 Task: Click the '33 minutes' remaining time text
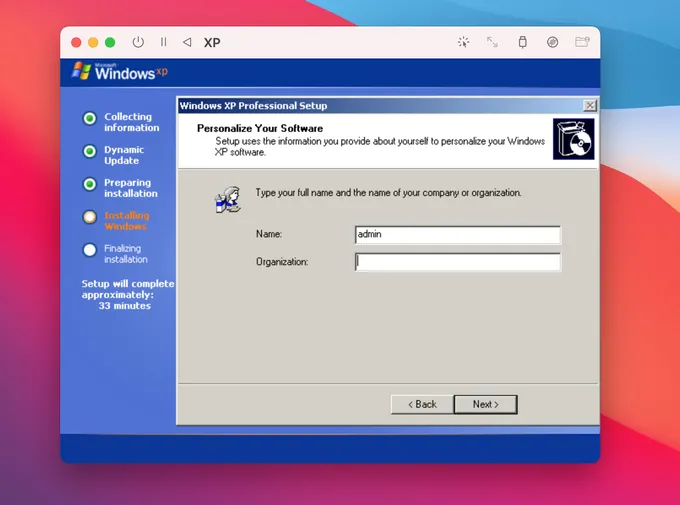pyautogui.click(x=124, y=306)
